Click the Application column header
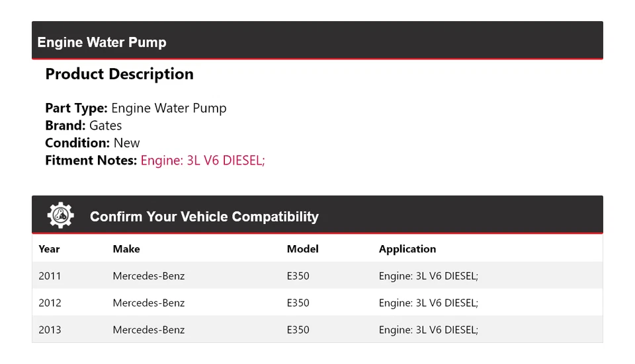The image size is (635, 364). (x=407, y=249)
